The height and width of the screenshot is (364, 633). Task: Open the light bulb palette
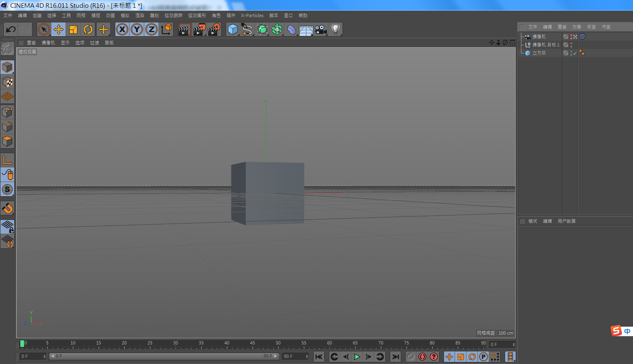[336, 29]
